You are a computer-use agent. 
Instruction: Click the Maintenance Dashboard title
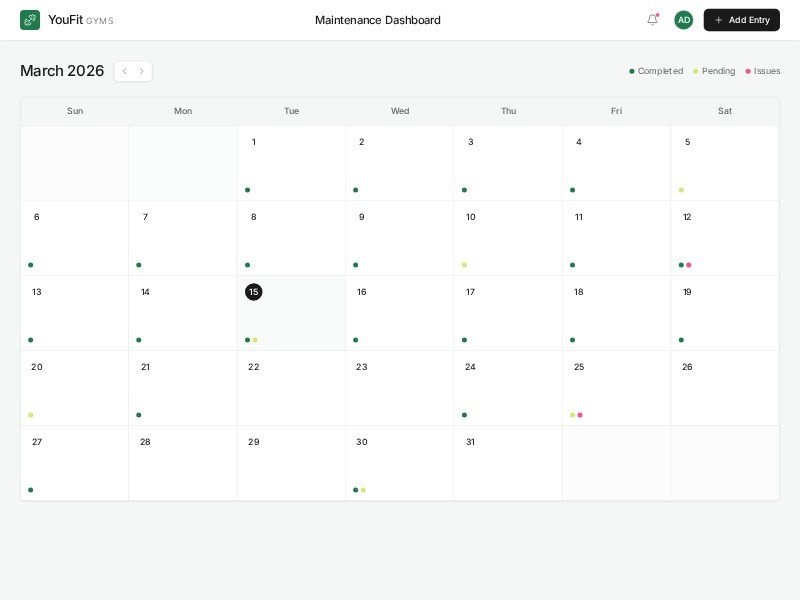tap(377, 20)
